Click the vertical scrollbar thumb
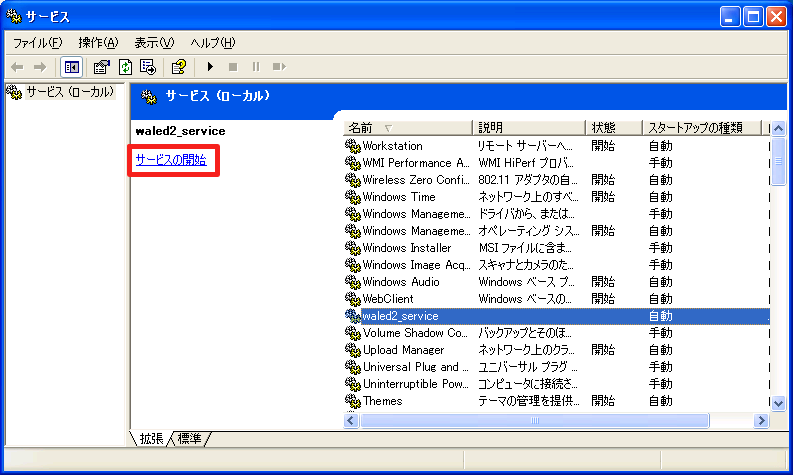The width and height of the screenshot is (793, 475). 778,161
